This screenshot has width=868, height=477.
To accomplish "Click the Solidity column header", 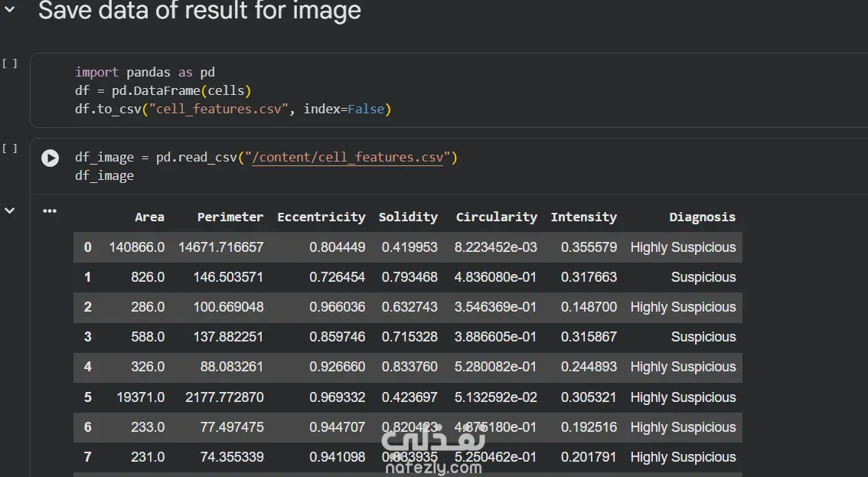I will click(408, 217).
